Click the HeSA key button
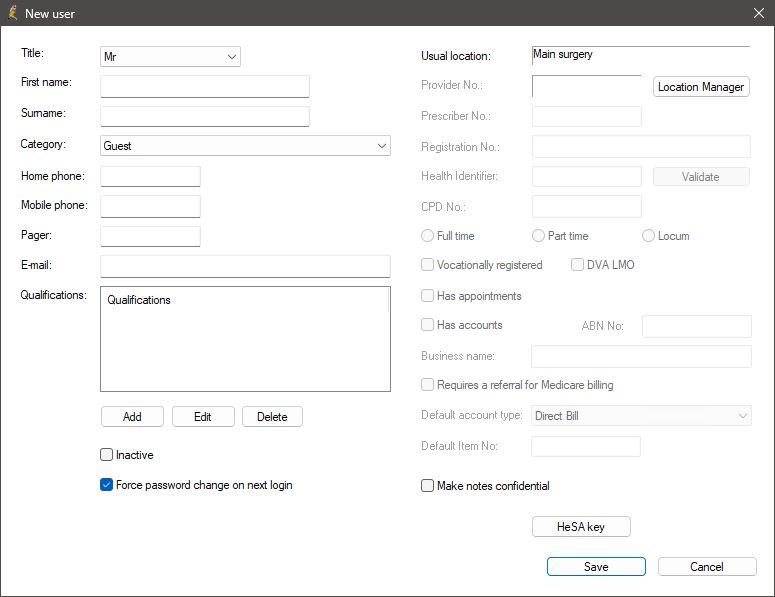 (x=581, y=526)
